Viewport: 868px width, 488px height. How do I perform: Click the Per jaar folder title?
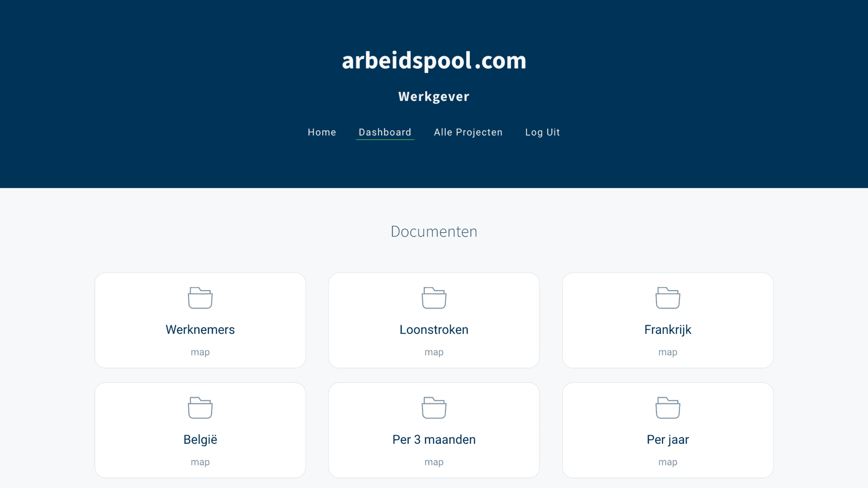(x=668, y=440)
